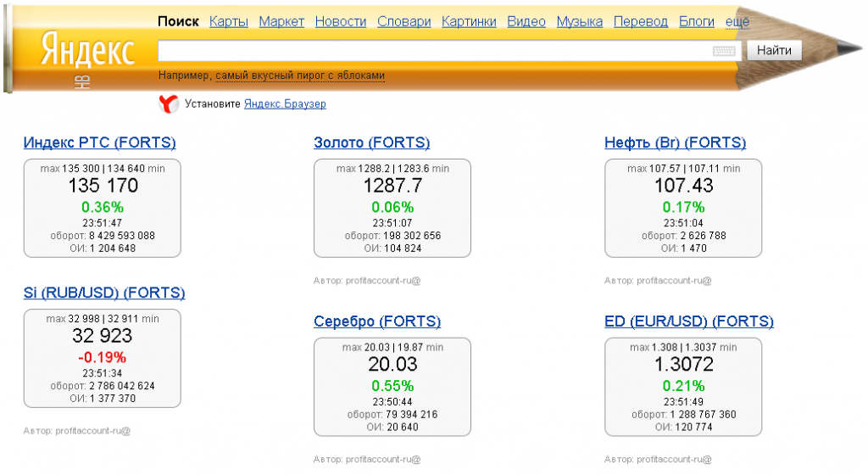
Task: Click the ОИ: 20 640 line
Action: coord(392,427)
